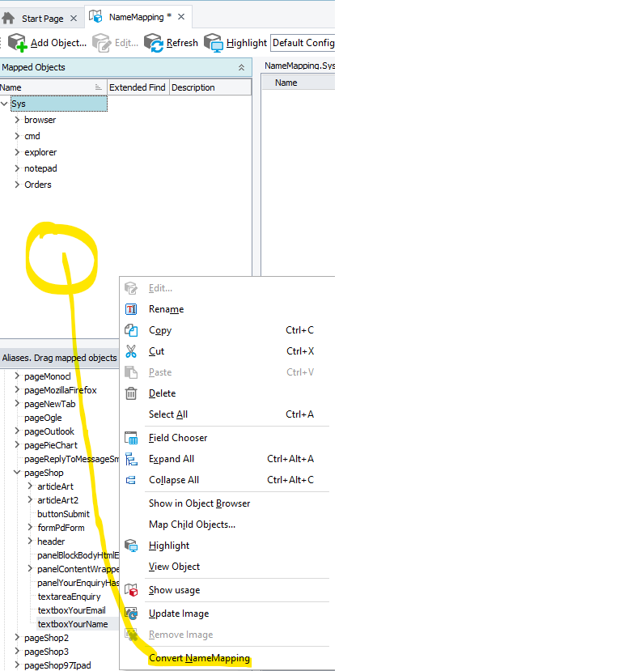Viewport: 644px width, 671px height.
Task: Expand the cmd node
Action: (17, 136)
